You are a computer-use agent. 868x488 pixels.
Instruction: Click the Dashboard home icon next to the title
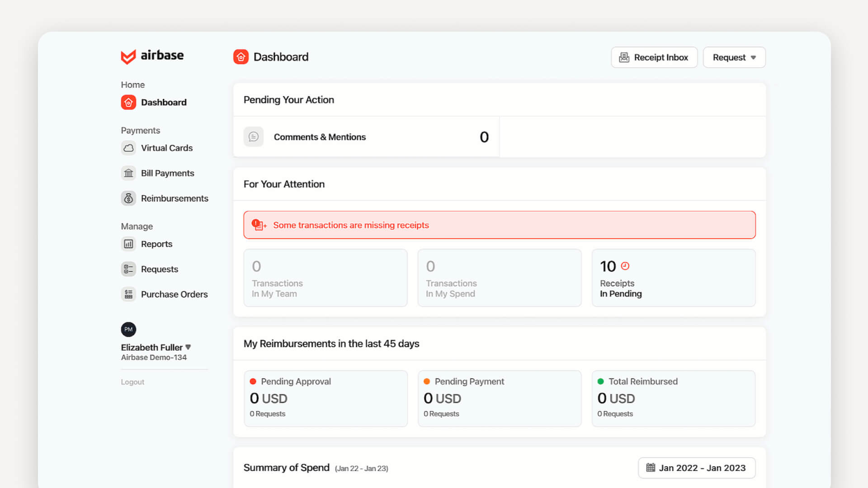[241, 56]
